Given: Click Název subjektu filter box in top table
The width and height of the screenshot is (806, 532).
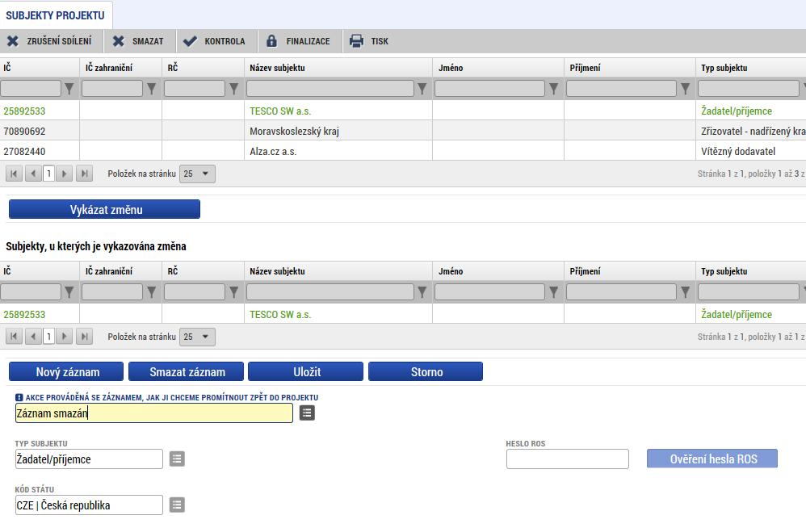Looking at the screenshot, I should 330,89.
